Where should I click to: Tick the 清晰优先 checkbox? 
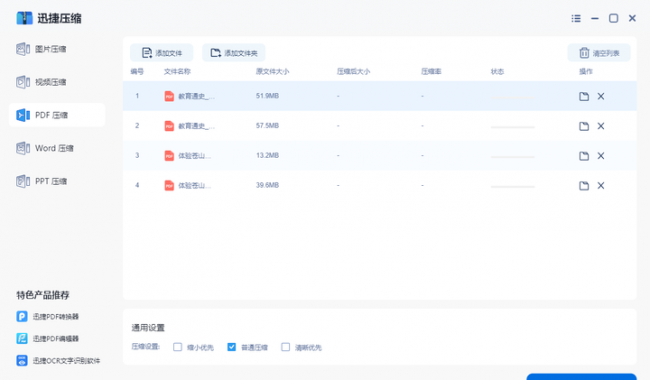[x=285, y=347]
